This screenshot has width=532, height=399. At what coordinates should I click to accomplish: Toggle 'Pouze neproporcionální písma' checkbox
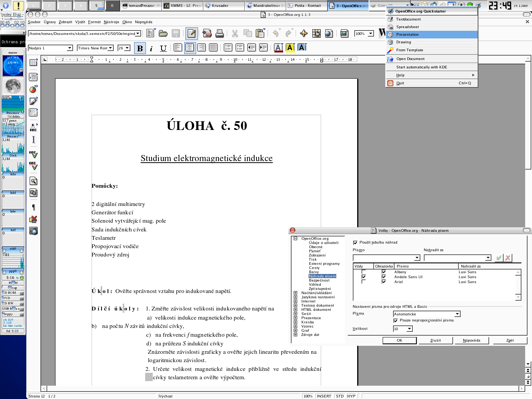tap(396, 321)
